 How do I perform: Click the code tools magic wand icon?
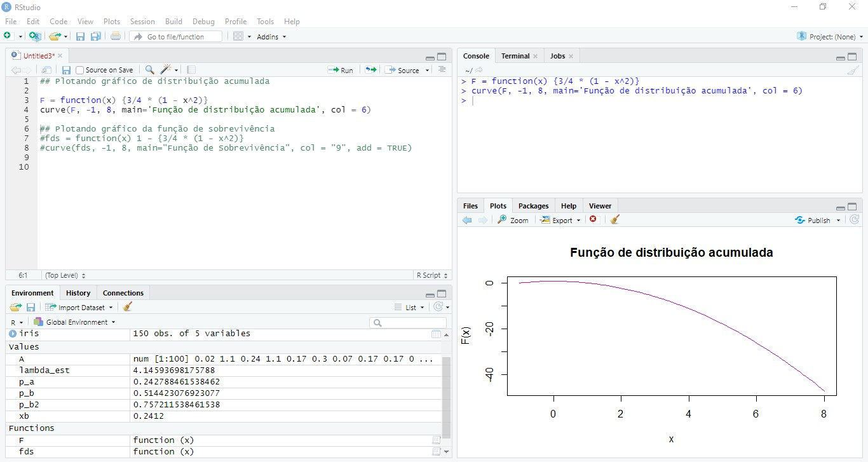click(x=166, y=70)
